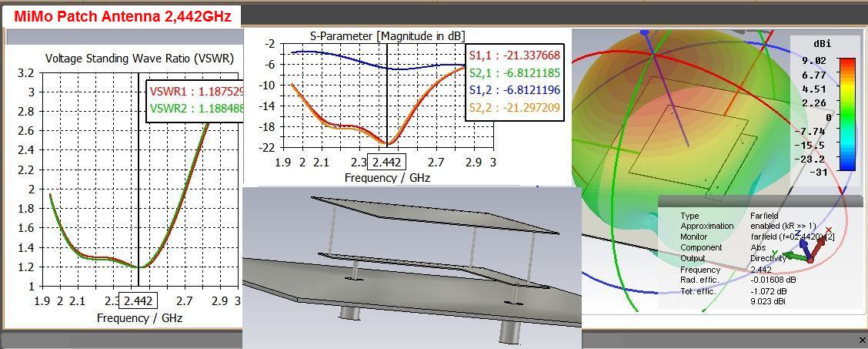Select the right coaxial connector under ground plane
The image size is (868, 349).
pos(512,332)
